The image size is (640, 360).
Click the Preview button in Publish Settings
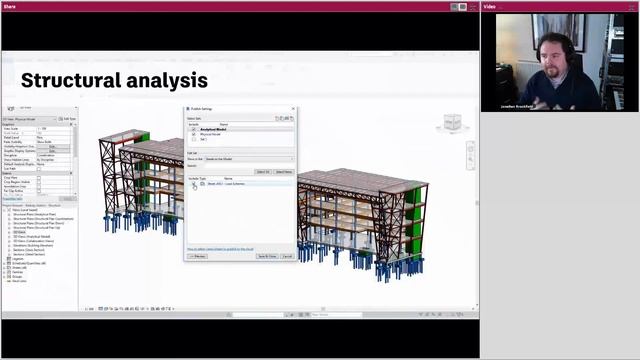198,256
